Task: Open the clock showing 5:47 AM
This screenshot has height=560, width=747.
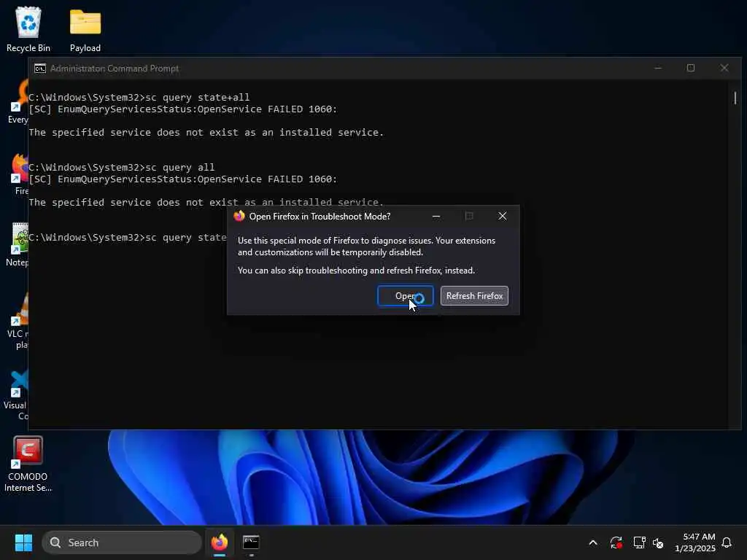Action: [x=694, y=542]
